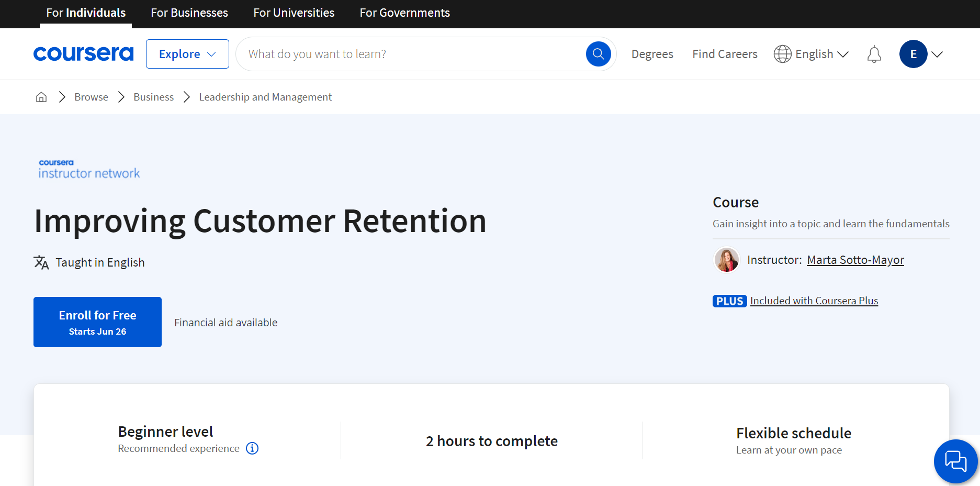Open the Marta Sotto-Mayor instructor link

pyautogui.click(x=855, y=260)
